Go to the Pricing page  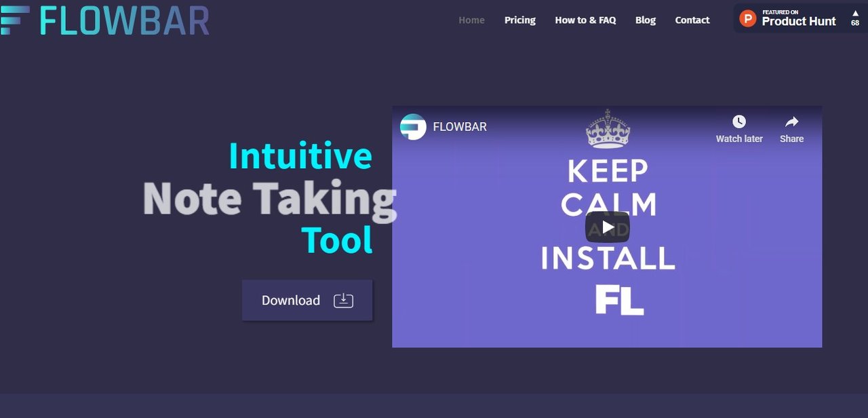(520, 20)
